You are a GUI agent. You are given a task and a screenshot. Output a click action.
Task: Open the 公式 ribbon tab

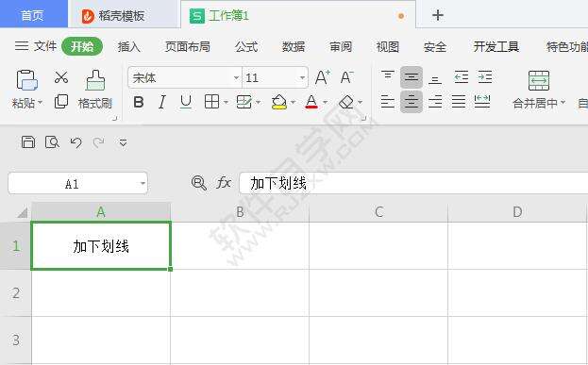(x=246, y=47)
